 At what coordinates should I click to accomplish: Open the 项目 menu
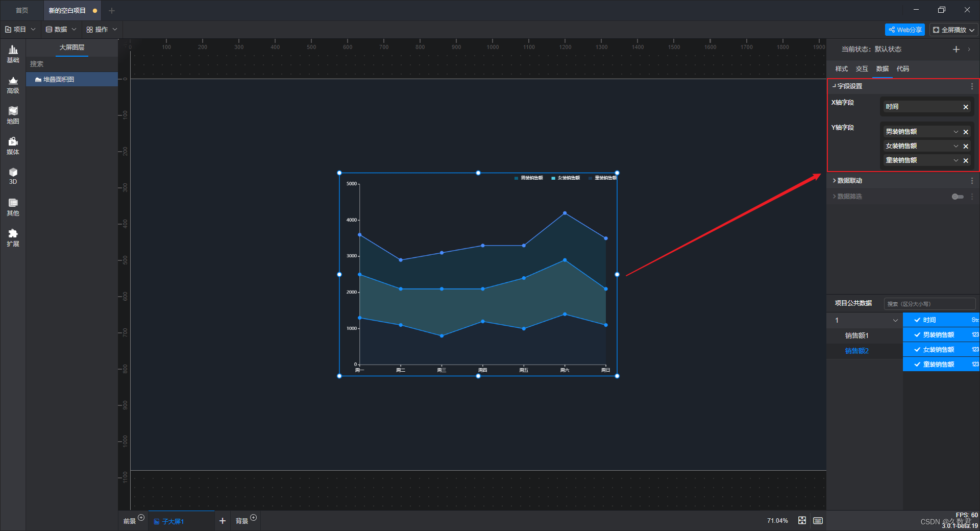pyautogui.click(x=20, y=30)
